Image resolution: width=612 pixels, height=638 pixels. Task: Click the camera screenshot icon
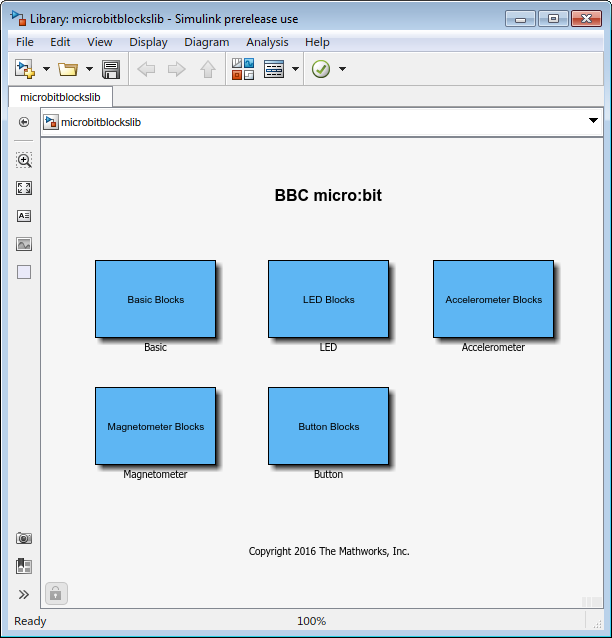click(x=24, y=538)
